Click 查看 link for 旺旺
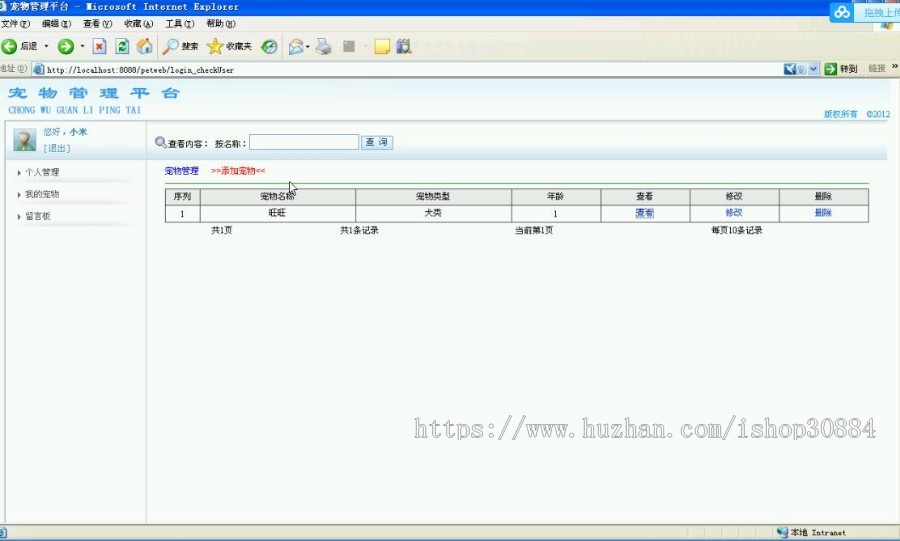900x541 pixels. coord(645,213)
